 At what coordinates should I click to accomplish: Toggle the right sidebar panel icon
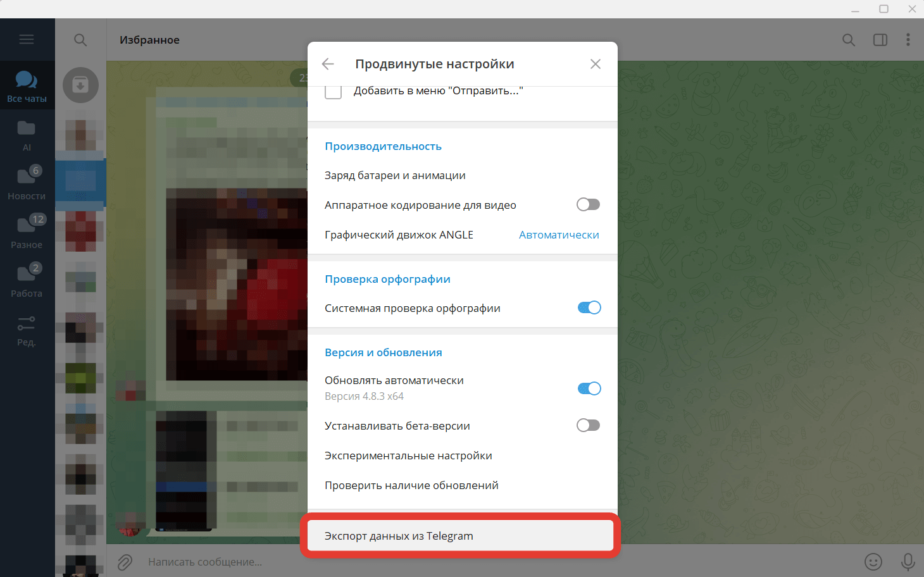pos(880,40)
